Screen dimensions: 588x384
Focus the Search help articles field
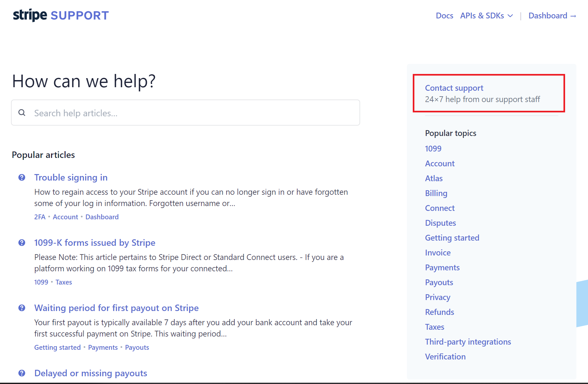tap(186, 113)
